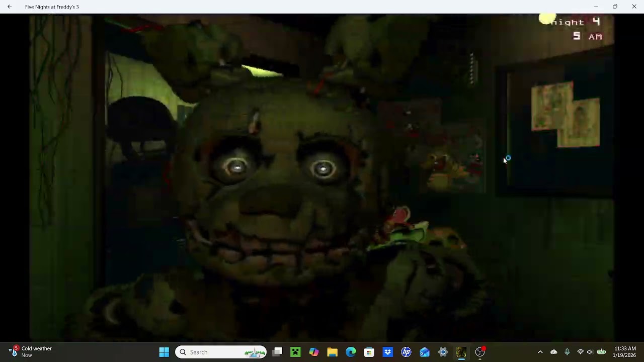644x362 pixels.
Task: Restore down the game window
Action: (x=615, y=7)
